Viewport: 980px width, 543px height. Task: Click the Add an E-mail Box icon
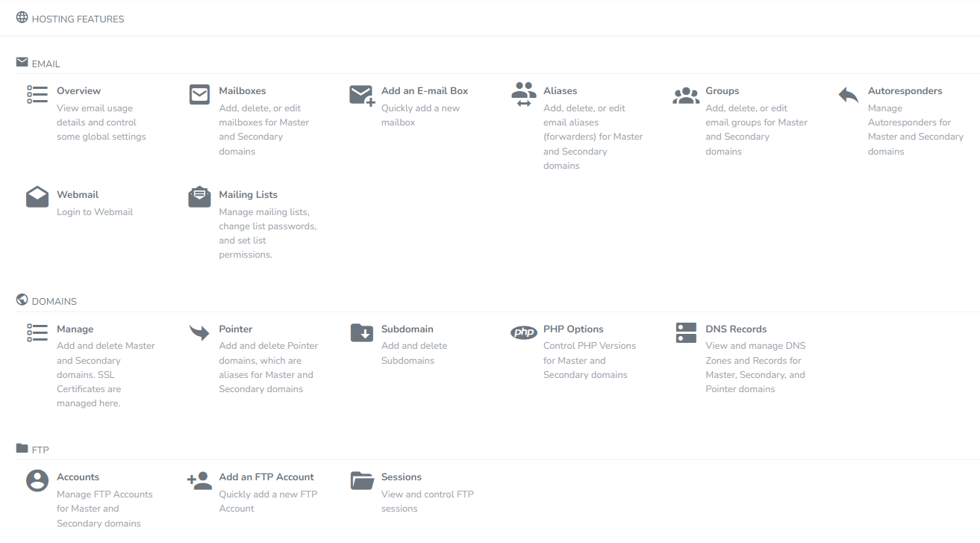pos(361,94)
